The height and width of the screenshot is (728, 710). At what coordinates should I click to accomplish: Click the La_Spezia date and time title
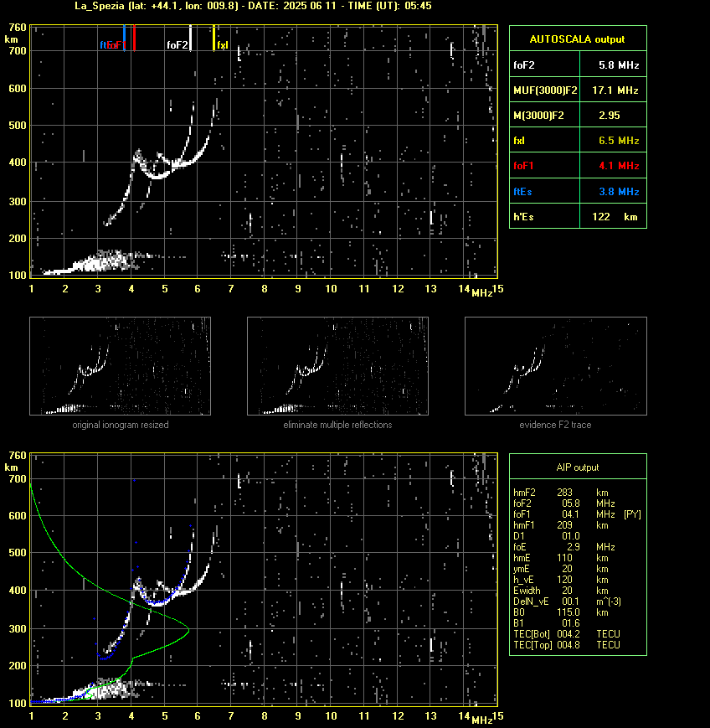click(254, 6)
